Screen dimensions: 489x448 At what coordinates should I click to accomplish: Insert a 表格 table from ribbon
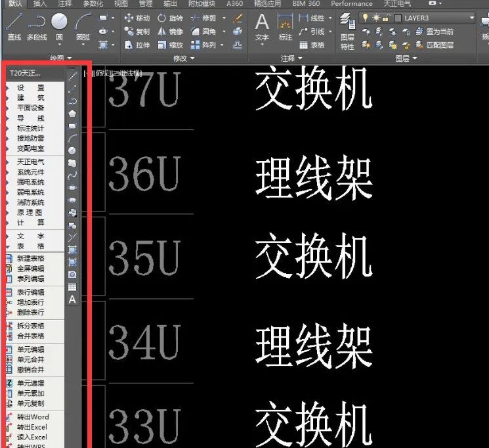pyautogui.click(x=312, y=45)
